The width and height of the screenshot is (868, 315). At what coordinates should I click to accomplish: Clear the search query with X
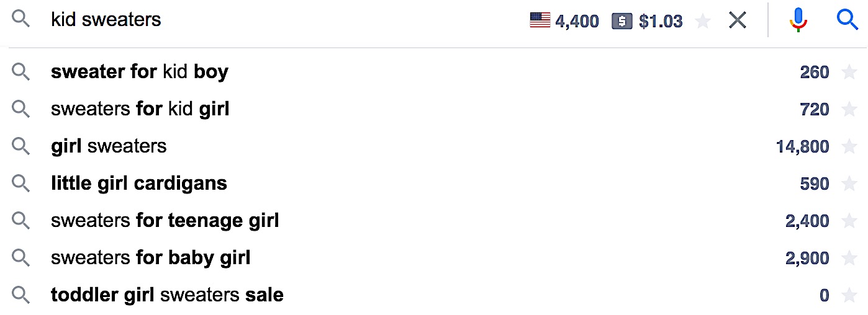(738, 20)
